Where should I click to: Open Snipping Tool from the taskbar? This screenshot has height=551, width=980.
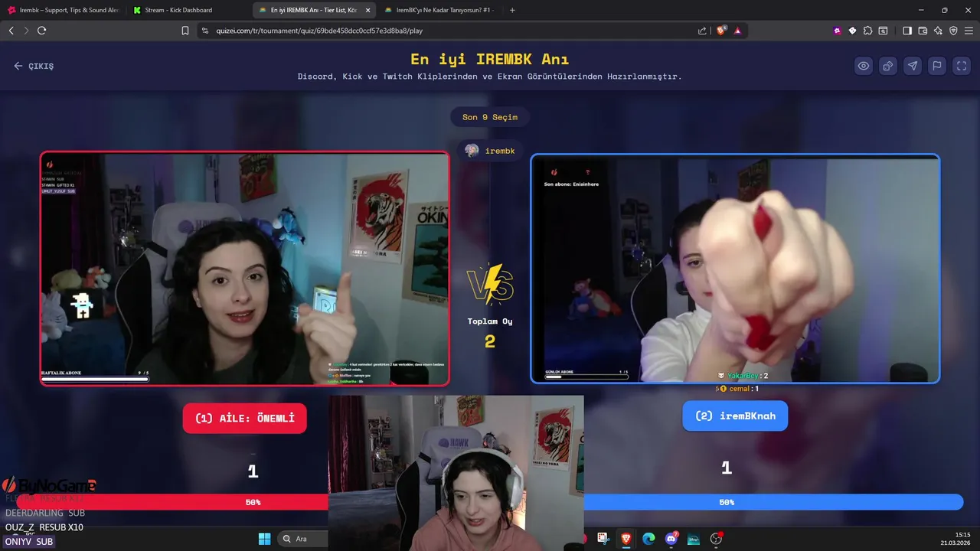(x=603, y=539)
